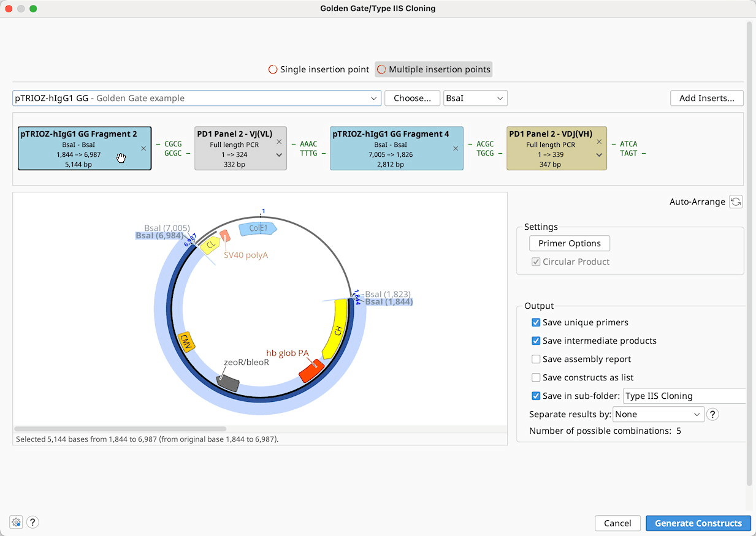Click the help question mark at bottom left
The height and width of the screenshot is (536, 756).
tap(33, 523)
